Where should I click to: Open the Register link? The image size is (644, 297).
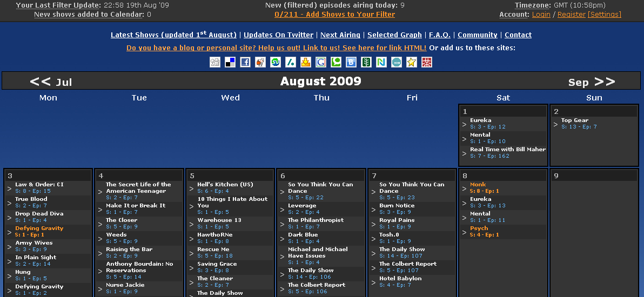click(x=571, y=15)
